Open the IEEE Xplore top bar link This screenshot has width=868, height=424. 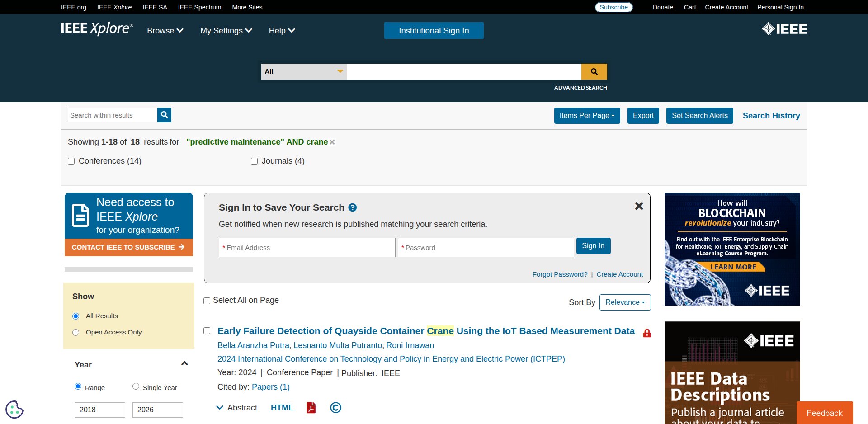114,7
